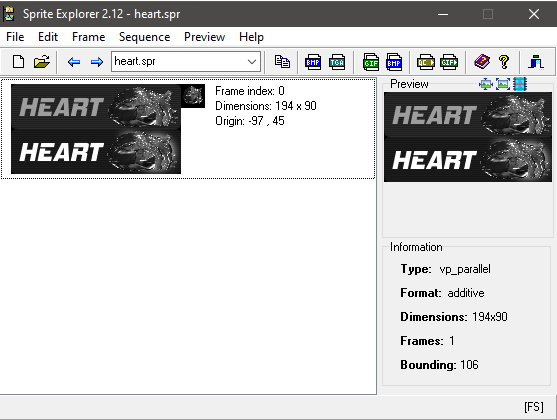Open a sprite using the folder icon
The width and height of the screenshot is (557, 420).
point(42,62)
